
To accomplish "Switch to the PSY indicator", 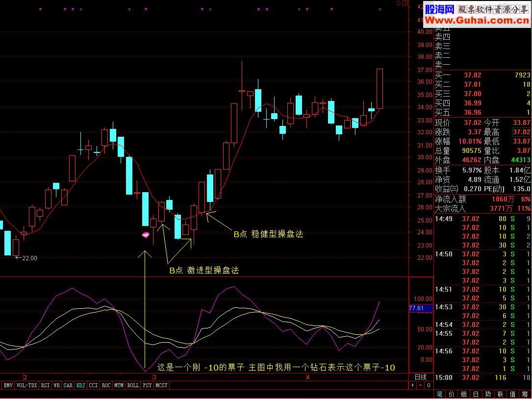I will pyautogui.click(x=147, y=385).
